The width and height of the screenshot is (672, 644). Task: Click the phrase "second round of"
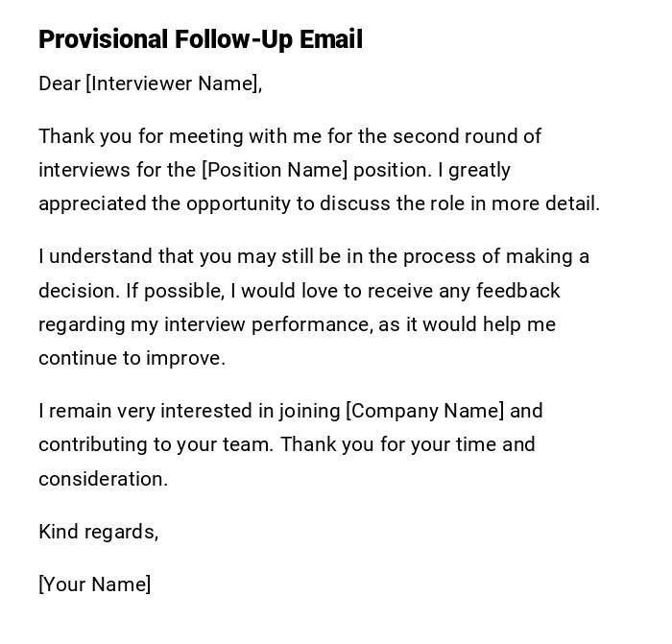(x=467, y=136)
